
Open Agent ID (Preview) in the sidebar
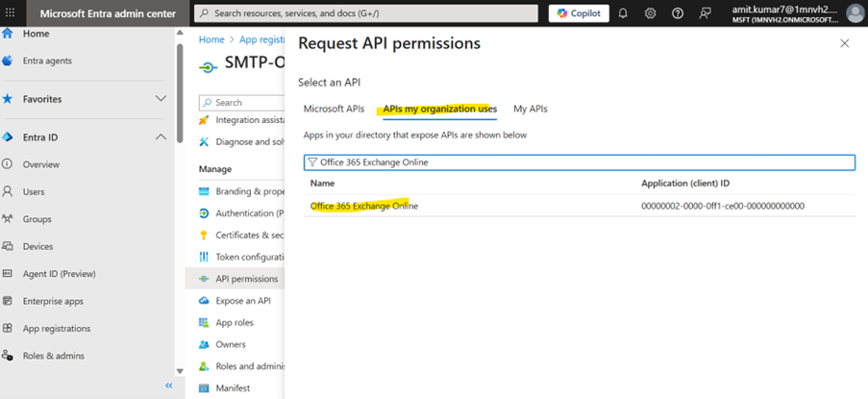coord(60,274)
